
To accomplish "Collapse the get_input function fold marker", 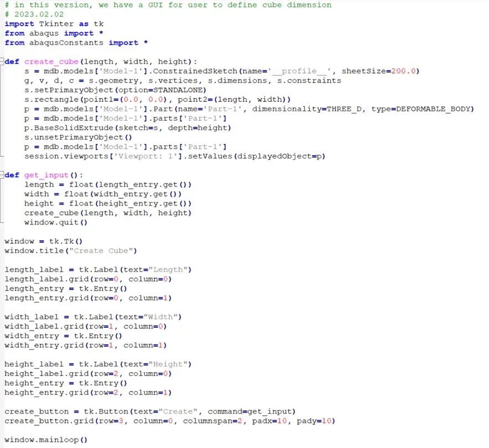I will pyautogui.click(x=2, y=174).
